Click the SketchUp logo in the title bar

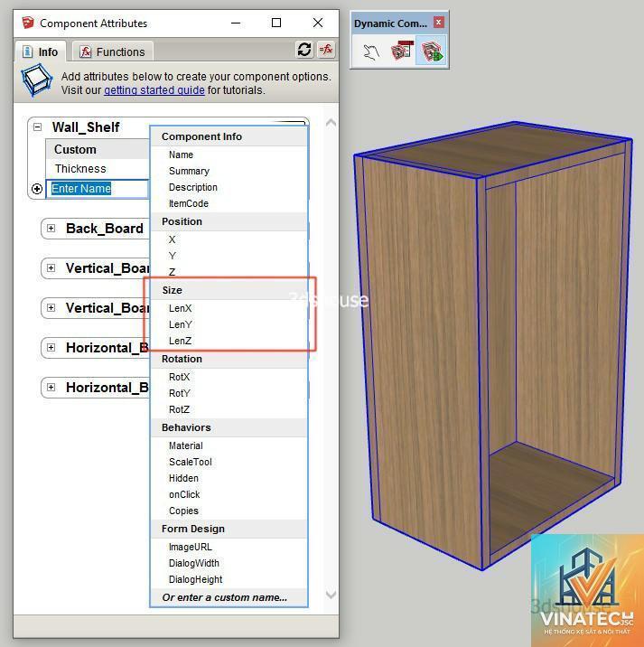28,23
